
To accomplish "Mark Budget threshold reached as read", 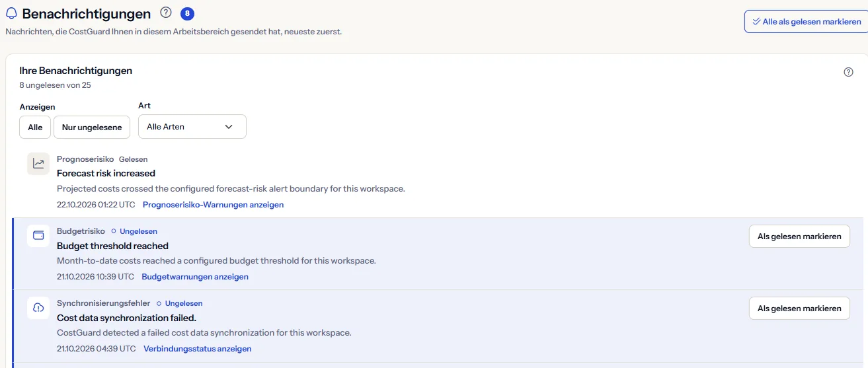I will point(799,237).
